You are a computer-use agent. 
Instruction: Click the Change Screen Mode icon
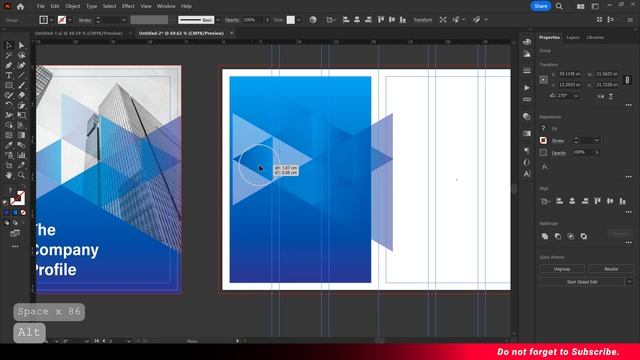[15, 233]
